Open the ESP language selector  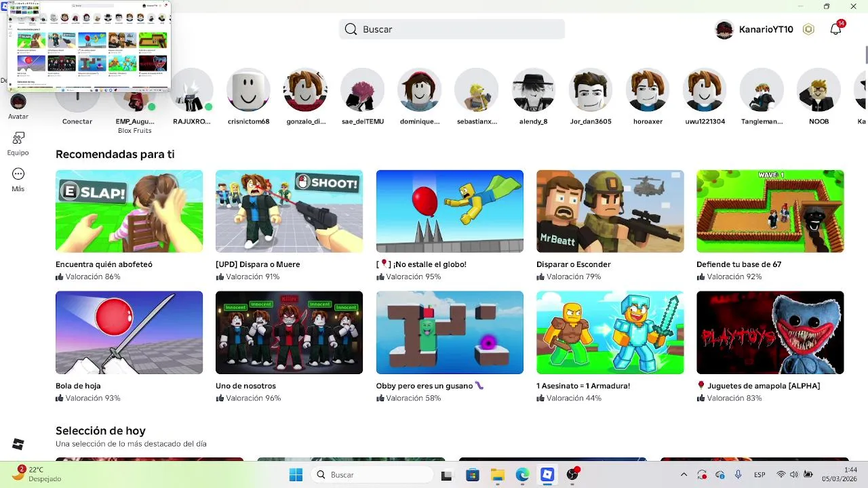point(760,475)
